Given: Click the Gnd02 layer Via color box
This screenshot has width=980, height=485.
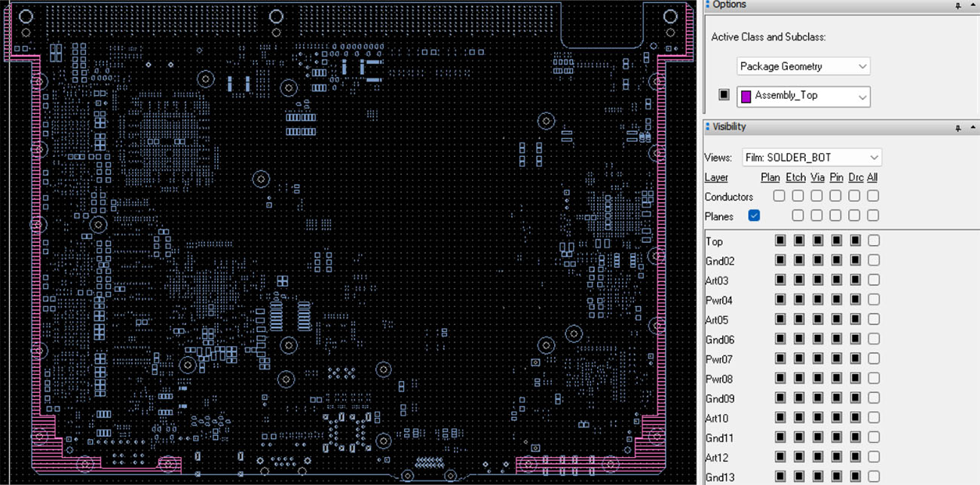Looking at the screenshot, I should 817,260.
